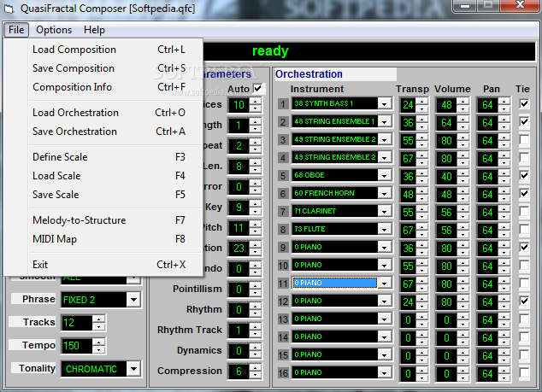
Task: Expand the 73 Flute instrument dropdown
Action: tap(385, 230)
